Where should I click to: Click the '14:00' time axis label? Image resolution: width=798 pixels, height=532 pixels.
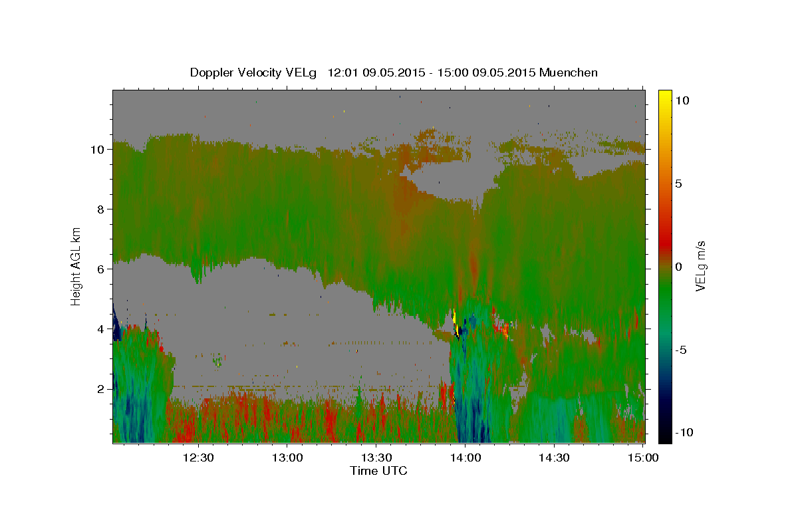pos(465,458)
